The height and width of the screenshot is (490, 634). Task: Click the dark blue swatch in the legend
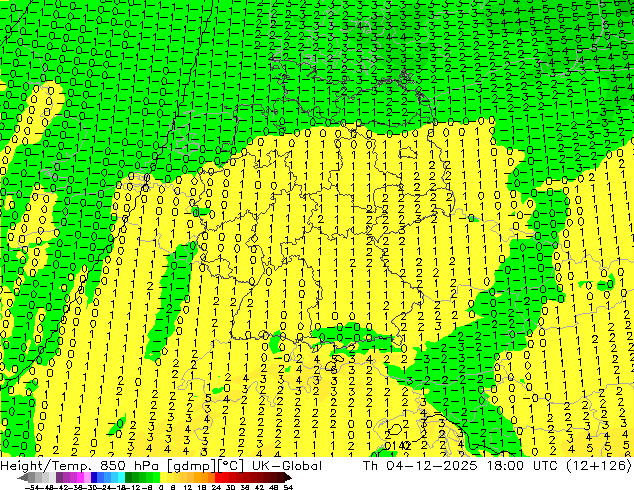pyautogui.click(x=94, y=477)
